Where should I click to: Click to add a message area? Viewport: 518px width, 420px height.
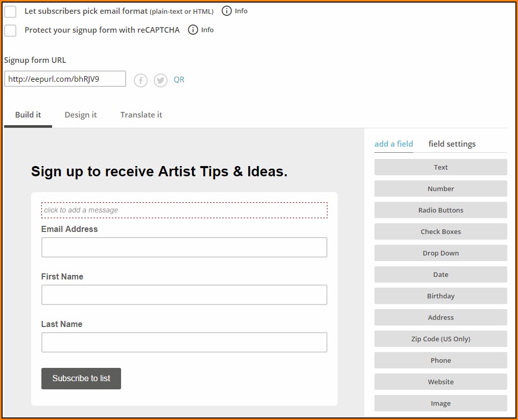coord(184,210)
